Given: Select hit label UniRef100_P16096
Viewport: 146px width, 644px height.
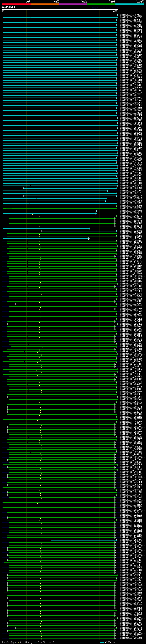Looking at the screenshot, I should coord(131,206).
